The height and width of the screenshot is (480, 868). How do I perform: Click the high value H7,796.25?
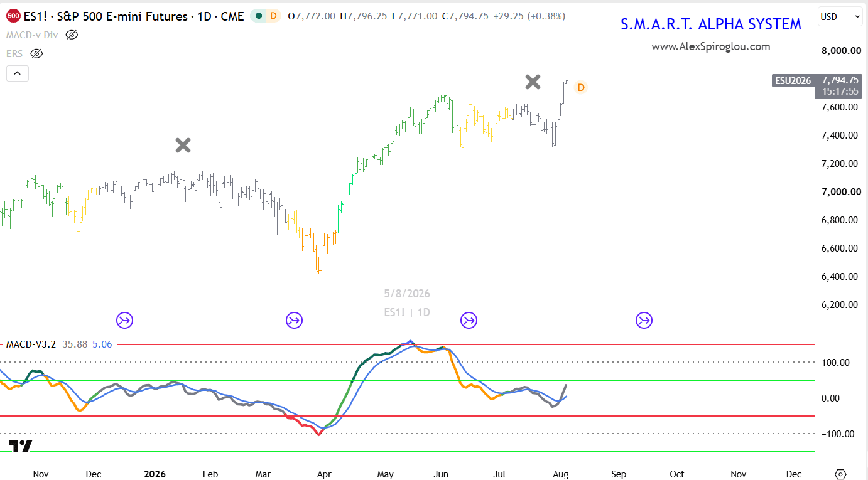[363, 16]
